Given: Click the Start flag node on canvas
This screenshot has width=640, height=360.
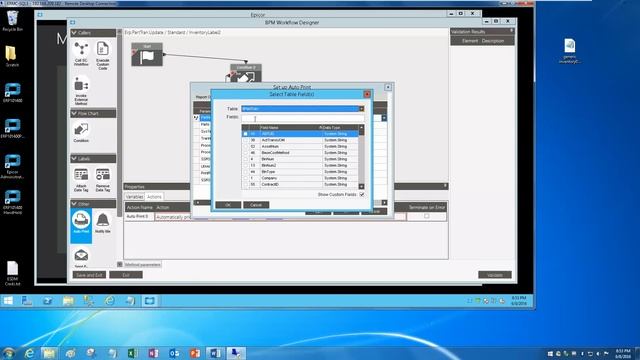Looking at the screenshot, I should coord(147,55).
